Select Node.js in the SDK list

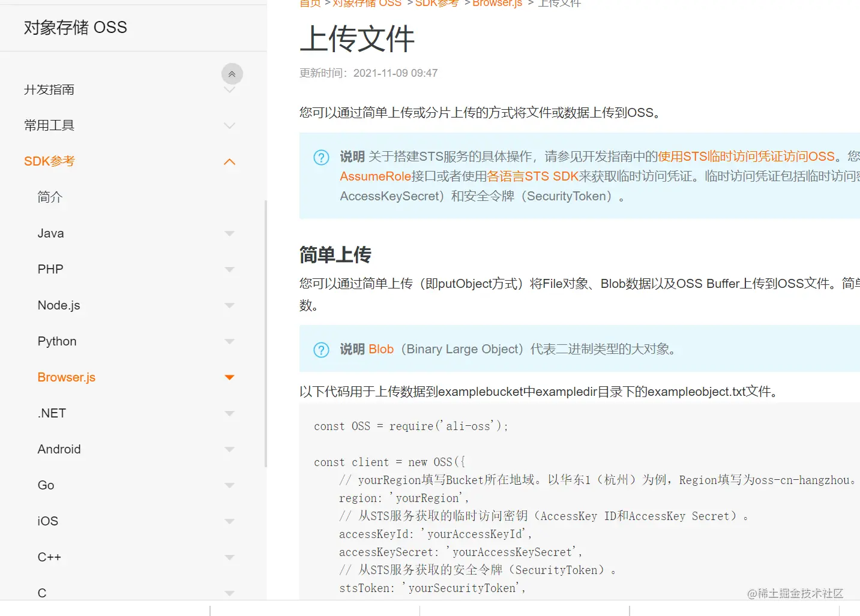(59, 305)
